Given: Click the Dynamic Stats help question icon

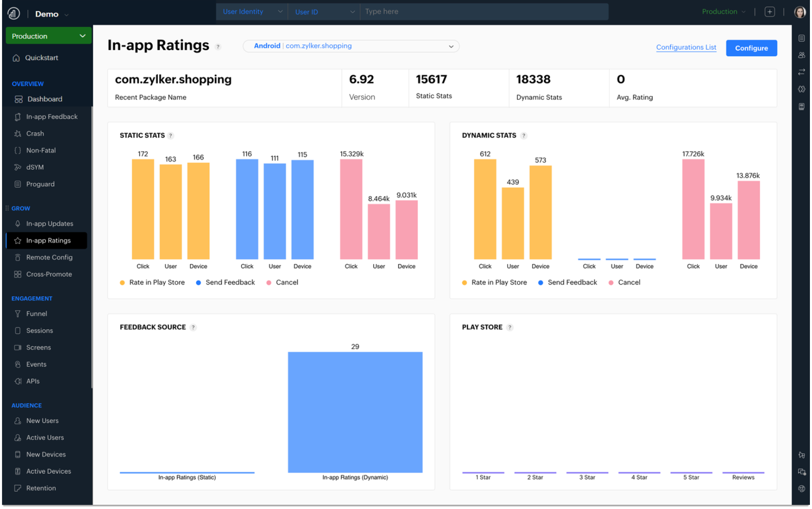Looking at the screenshot, I should click(524, 136).
